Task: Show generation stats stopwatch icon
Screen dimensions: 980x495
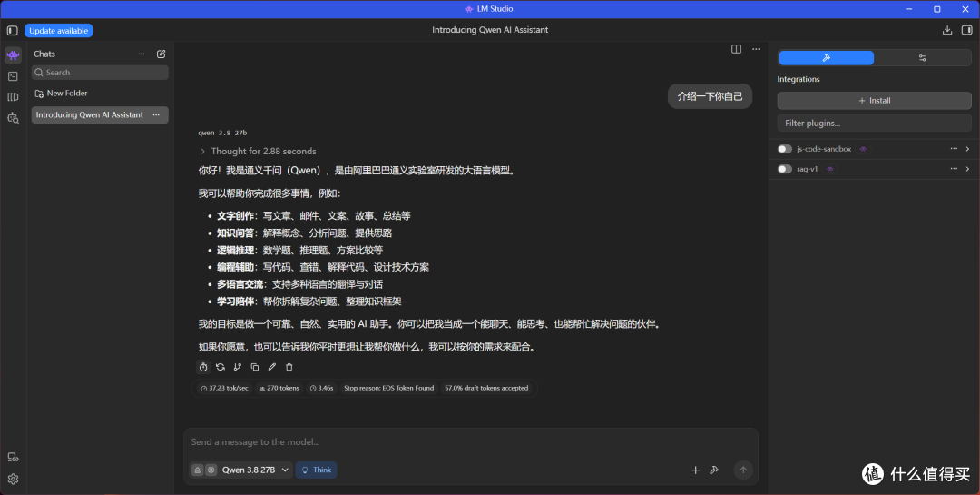Action: tap(203, 367)
